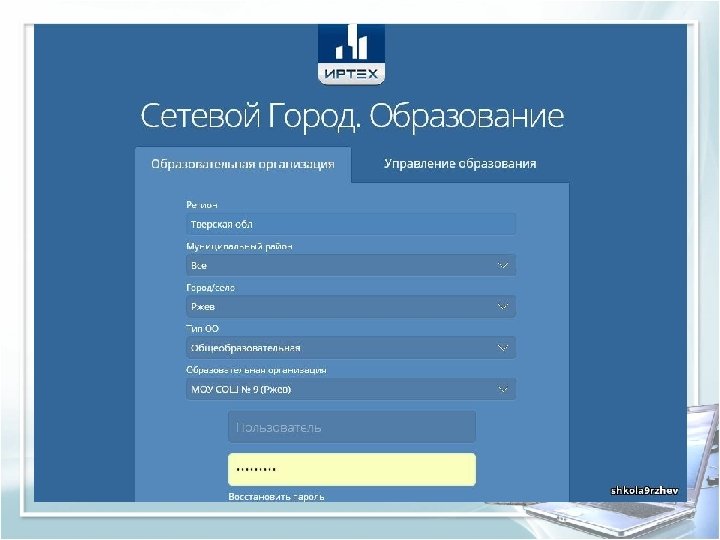Open the Управление образования tab

460,164
